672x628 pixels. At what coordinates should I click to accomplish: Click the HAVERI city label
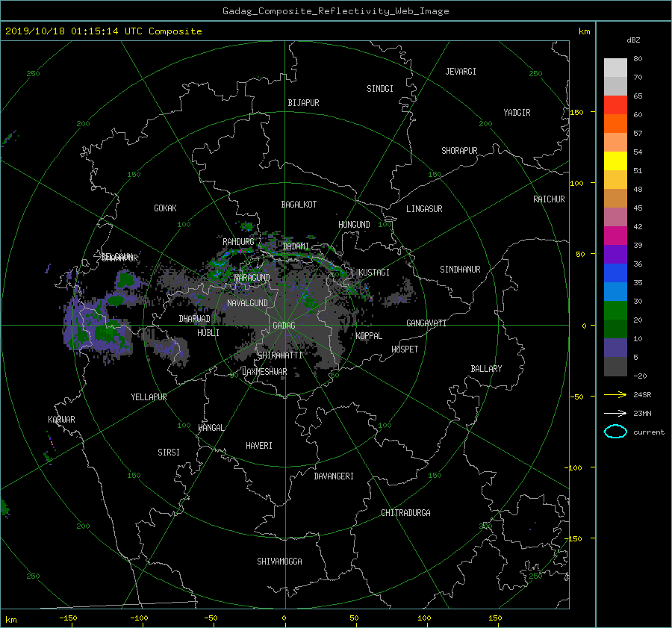[x=259, y=445]
